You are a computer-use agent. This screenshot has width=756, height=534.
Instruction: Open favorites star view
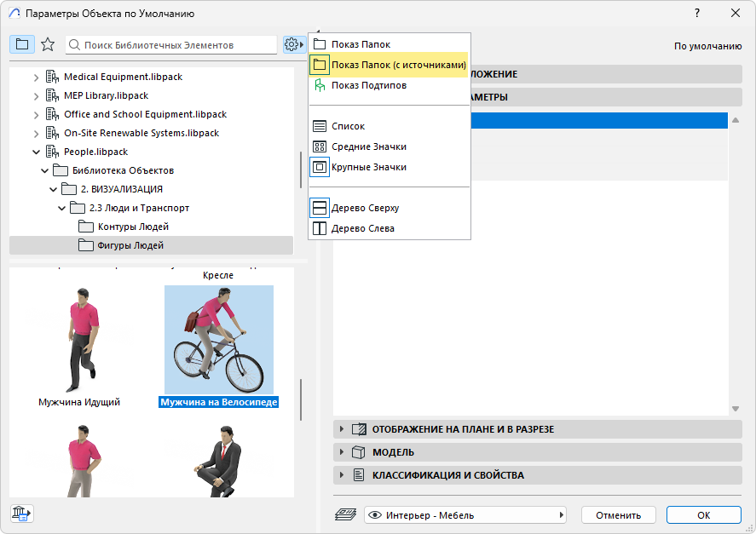[48, 45]
